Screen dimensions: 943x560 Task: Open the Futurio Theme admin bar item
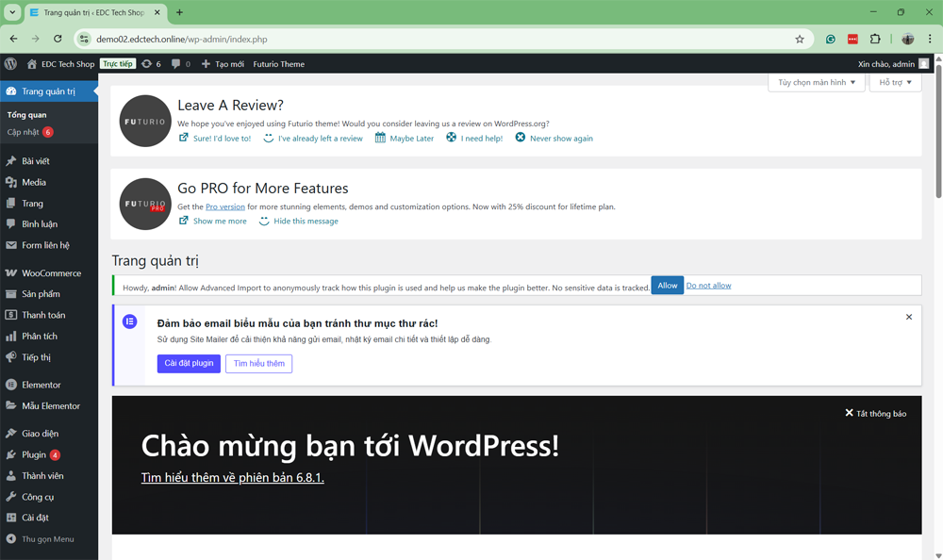[x=278, y=64]
